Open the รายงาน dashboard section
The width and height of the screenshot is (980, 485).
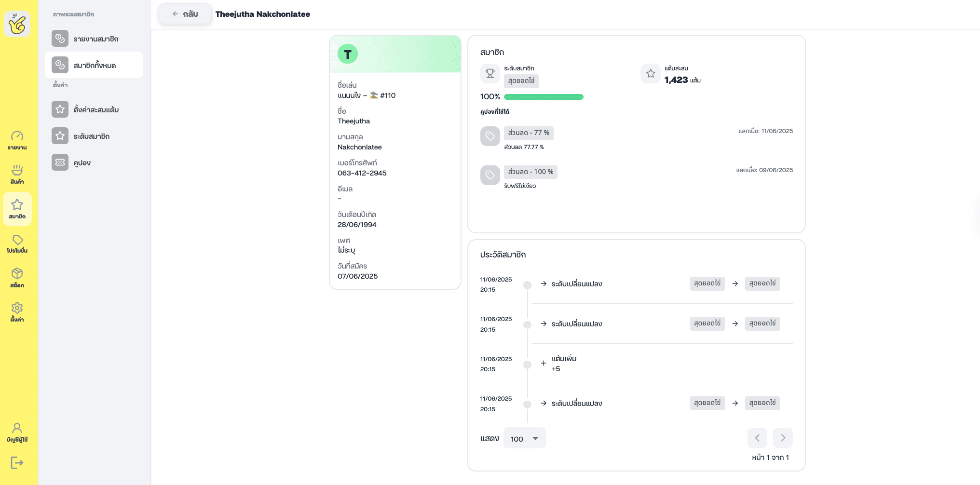point(17,140)
